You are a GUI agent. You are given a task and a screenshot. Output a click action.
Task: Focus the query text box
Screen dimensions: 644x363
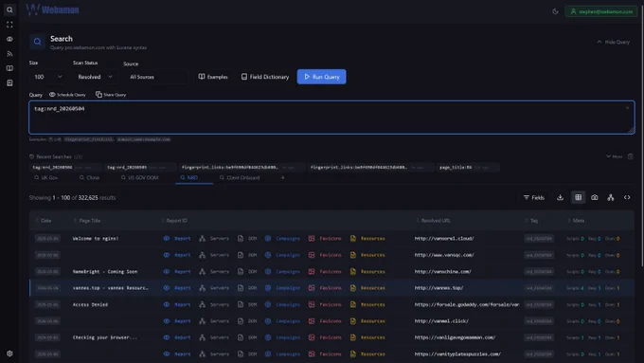331,118
